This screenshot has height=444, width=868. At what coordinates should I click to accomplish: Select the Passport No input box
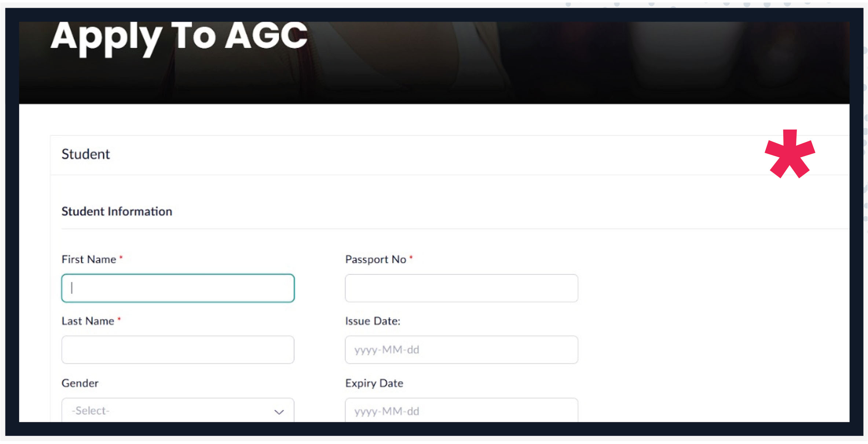pyautogui.click(x=461, y=288)
